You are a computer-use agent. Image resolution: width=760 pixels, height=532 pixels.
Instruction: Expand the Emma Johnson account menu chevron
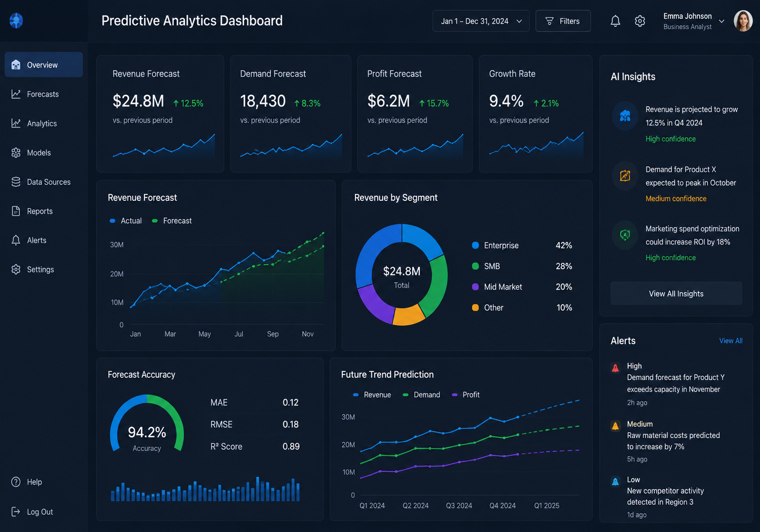pos(722,21)
